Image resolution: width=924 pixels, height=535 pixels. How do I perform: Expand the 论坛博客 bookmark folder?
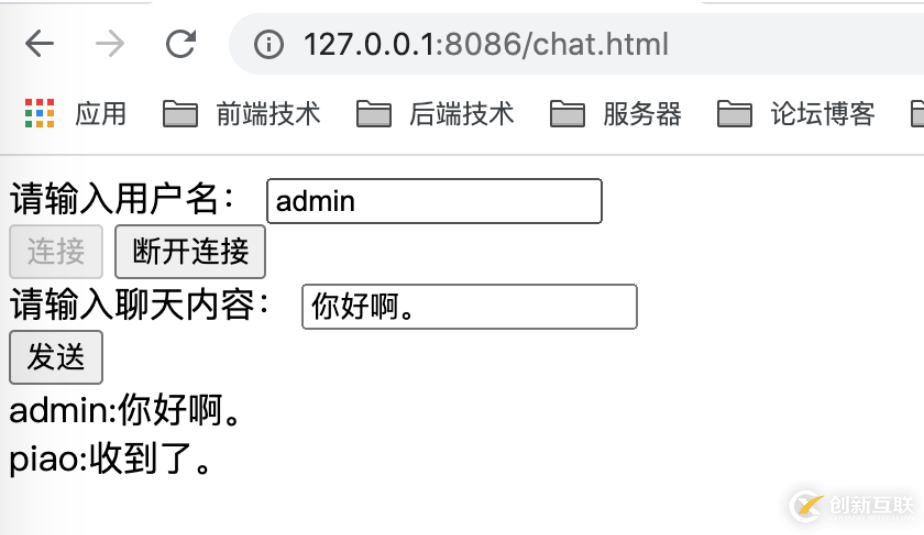[x=796, y=114]
